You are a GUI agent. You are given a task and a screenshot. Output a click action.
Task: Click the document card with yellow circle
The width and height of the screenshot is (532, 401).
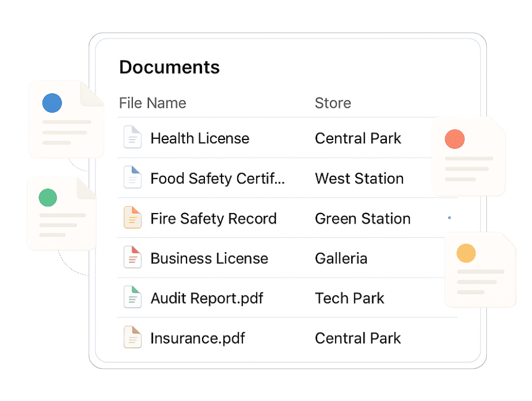click(480, 270)
